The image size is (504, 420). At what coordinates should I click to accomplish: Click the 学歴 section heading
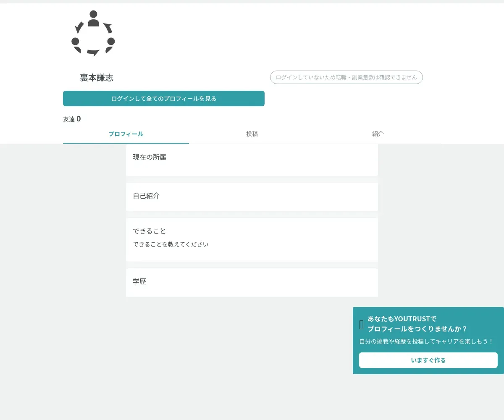139,281
